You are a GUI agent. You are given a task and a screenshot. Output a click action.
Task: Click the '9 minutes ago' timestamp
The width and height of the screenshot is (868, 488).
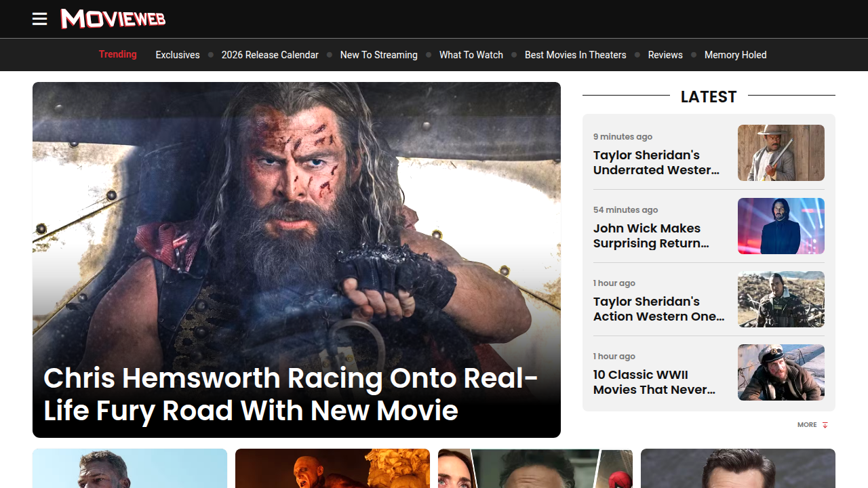pyautogui.click(x=623, y=137)
